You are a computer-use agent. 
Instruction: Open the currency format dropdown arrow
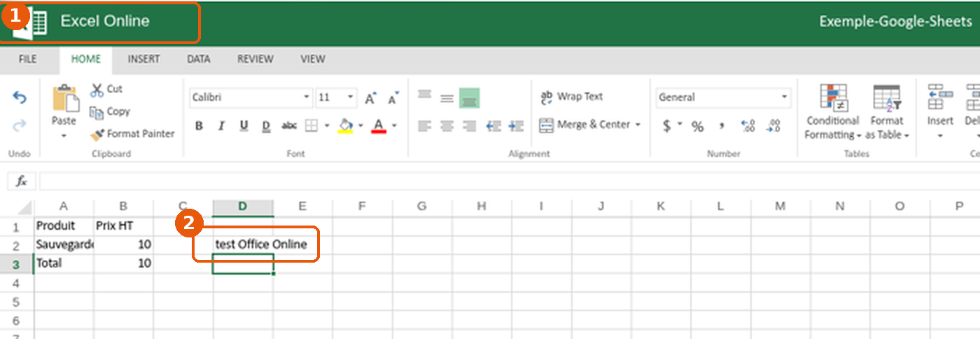click(680, 125)
